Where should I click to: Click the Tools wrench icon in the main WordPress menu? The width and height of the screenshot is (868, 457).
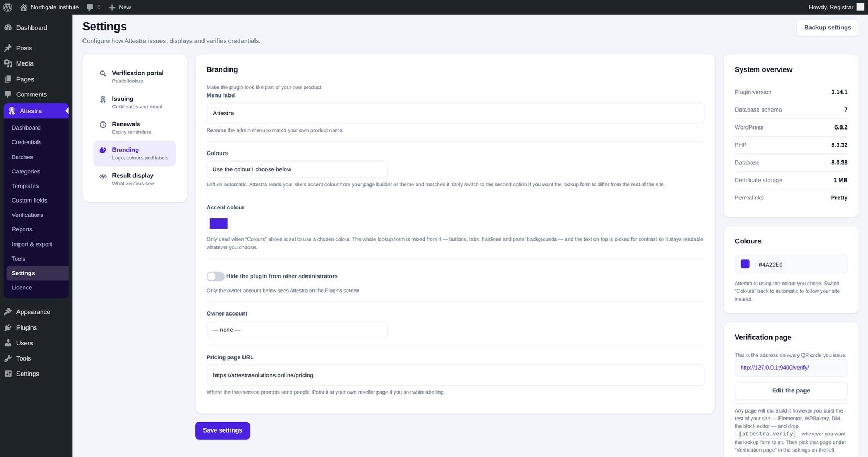(8, 358)
